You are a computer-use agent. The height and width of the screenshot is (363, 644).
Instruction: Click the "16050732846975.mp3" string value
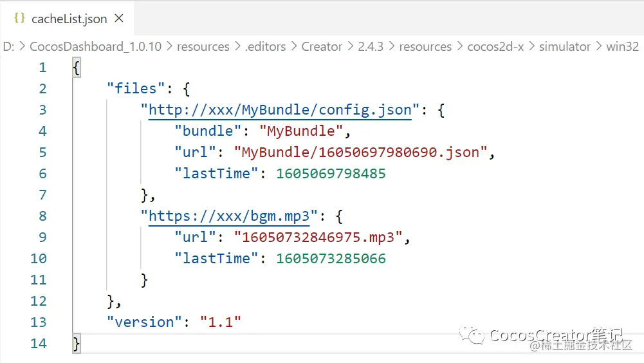point(318,237)
